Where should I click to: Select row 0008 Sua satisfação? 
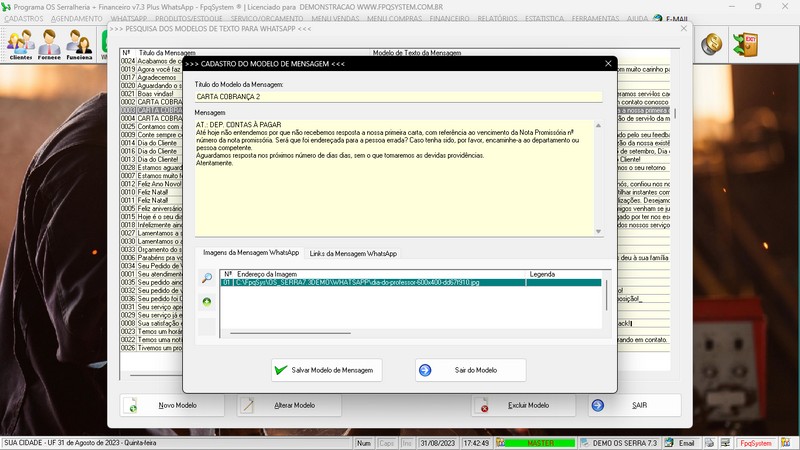(151, 323)
